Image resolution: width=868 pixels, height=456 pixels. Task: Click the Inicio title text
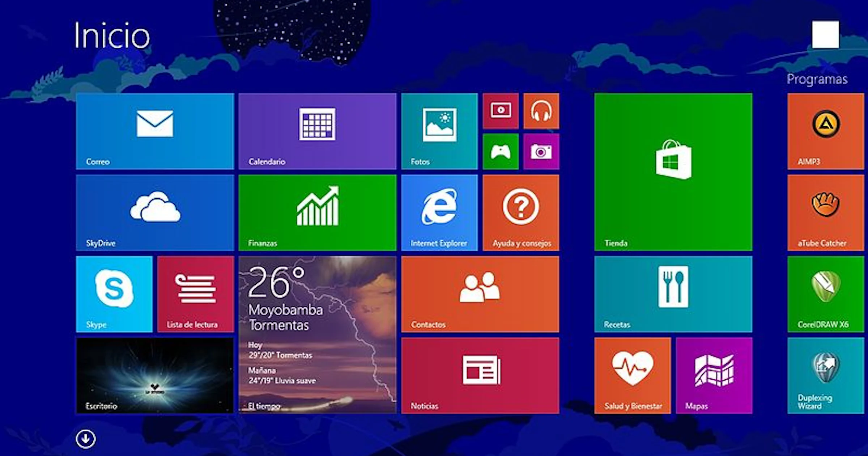pyautogui.click(x=112, y=35)
